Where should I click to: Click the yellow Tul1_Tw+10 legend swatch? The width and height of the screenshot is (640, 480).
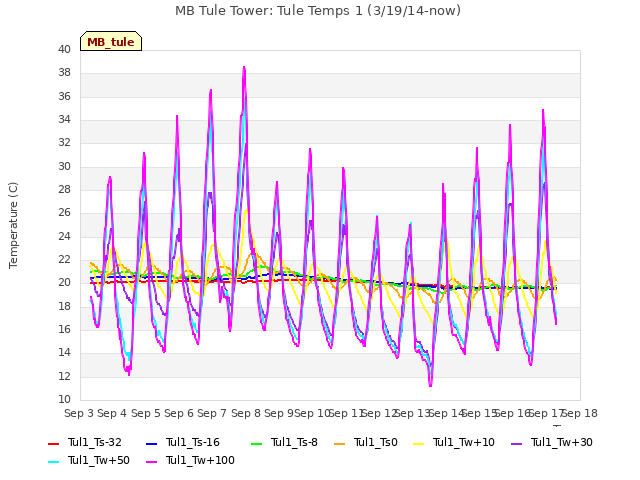419,443
